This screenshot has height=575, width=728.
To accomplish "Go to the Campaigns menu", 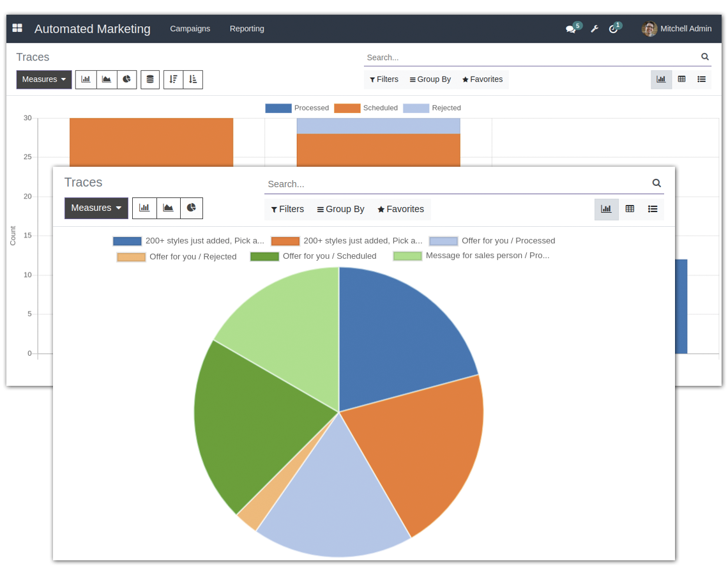I will coord(190,29).
